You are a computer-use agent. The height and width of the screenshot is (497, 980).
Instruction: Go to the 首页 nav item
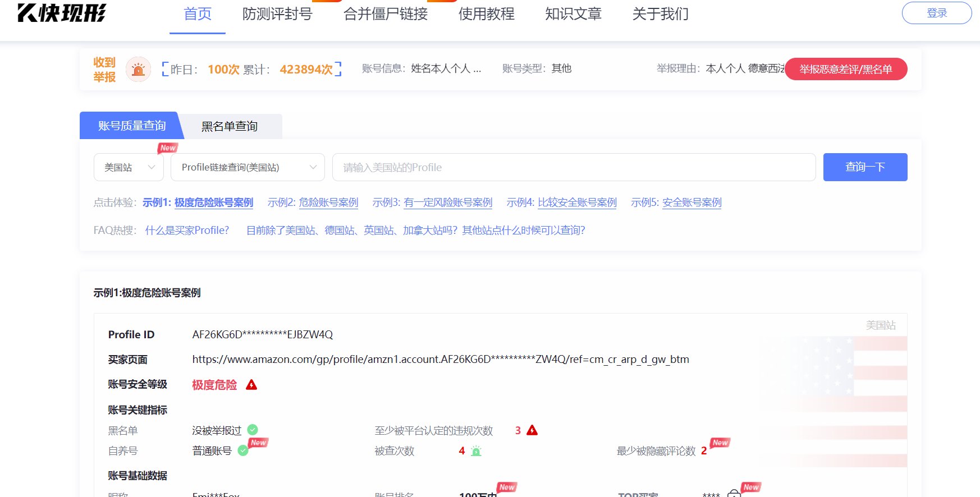coord(198,14)
